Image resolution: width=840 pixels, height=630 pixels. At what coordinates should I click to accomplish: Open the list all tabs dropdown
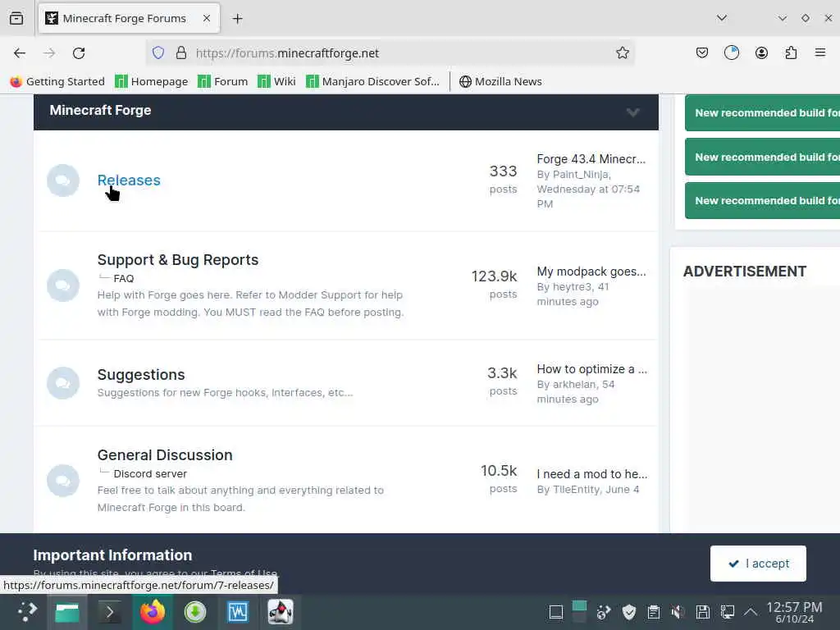click(722, 18)
